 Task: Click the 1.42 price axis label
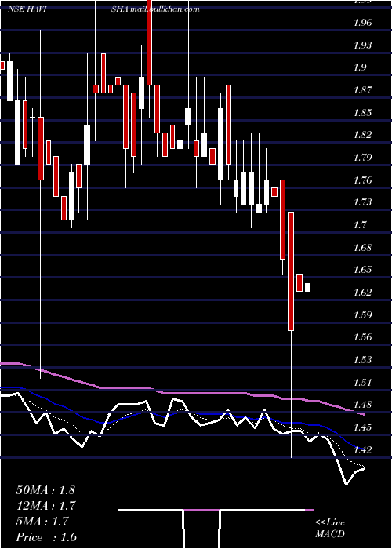coord(365,449)
